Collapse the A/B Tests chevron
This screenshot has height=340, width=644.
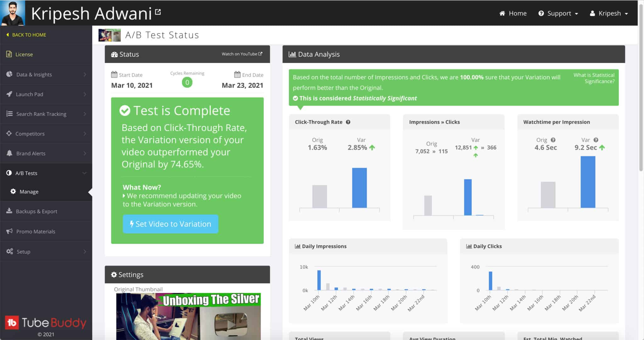[84, 173]
